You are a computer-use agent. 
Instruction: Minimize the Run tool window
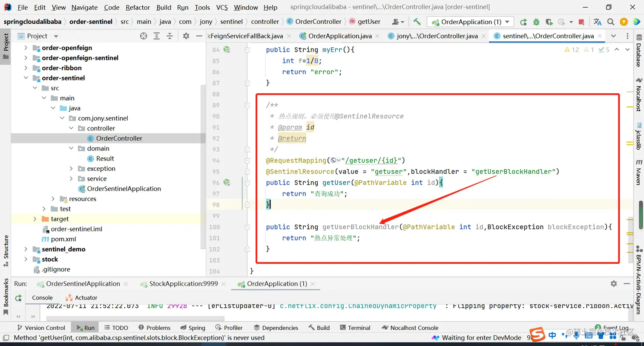[627, 283]
